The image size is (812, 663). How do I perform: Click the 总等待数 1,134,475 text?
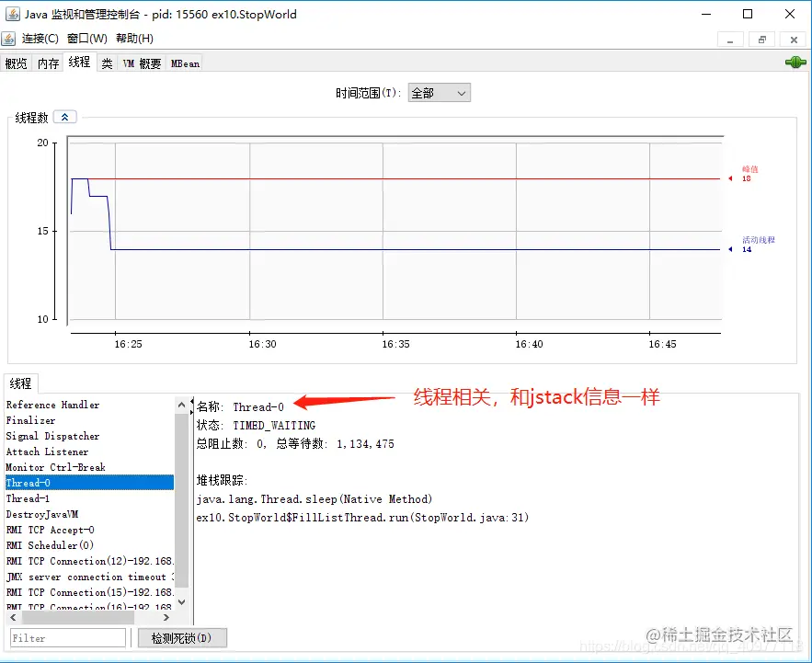[335, 443]
